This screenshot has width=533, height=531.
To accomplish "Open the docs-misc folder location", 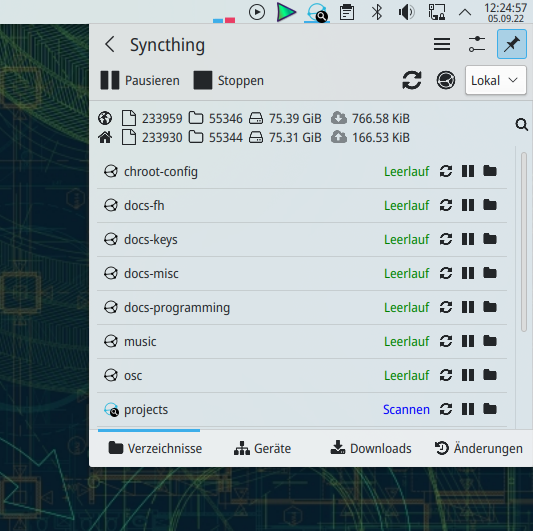I will pos(490,273).
